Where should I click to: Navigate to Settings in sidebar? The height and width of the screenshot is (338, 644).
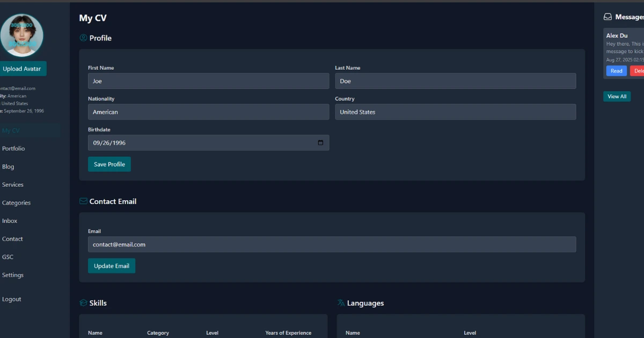point(13,275)
